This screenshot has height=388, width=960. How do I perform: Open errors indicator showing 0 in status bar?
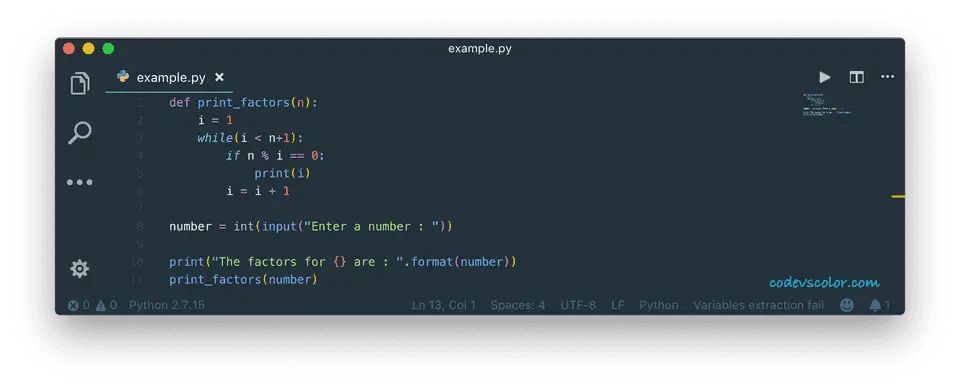[78, 305]
